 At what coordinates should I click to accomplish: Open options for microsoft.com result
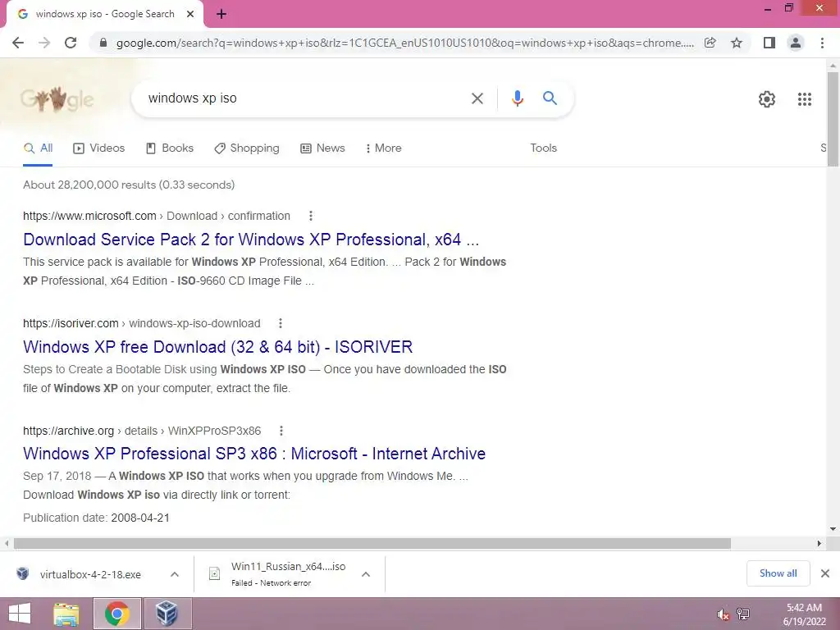pos(311,216)
